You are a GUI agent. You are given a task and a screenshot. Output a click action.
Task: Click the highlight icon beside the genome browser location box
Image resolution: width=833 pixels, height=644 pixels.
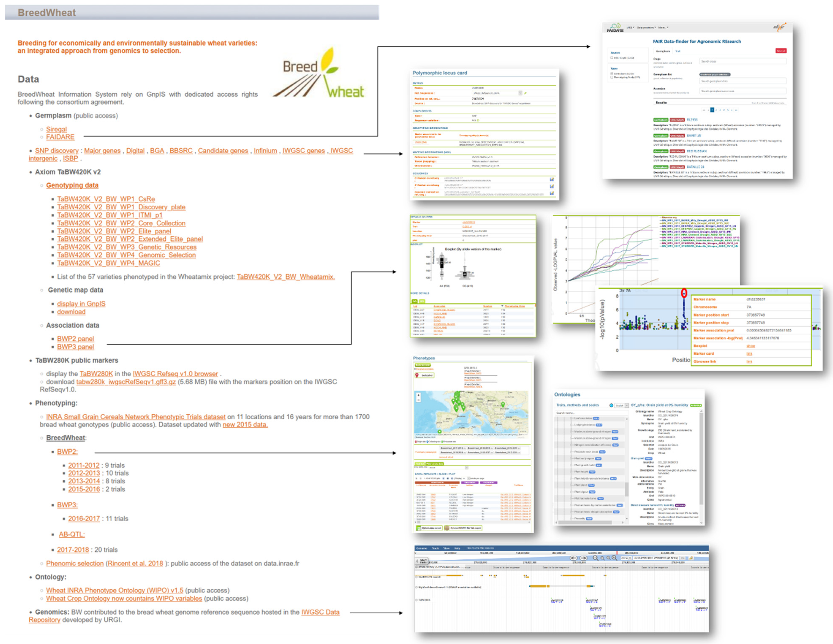point(691,558)
